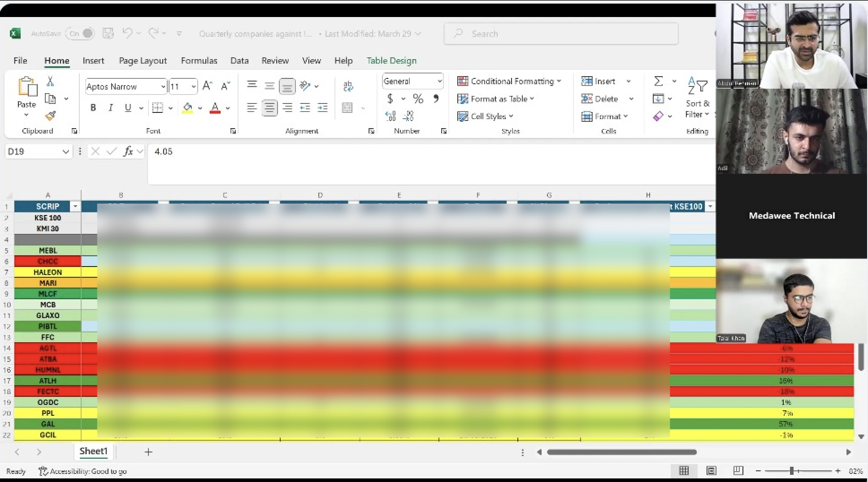Switch to the Formulas tab
The image size is (868, 482).
(x=199, y=60)
